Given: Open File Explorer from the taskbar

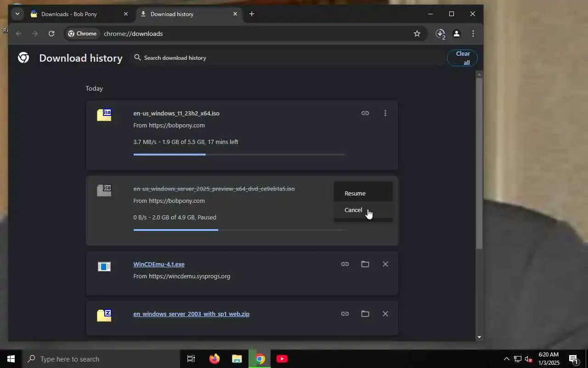Looking at the screenshot, I should [x=237, y=359].
